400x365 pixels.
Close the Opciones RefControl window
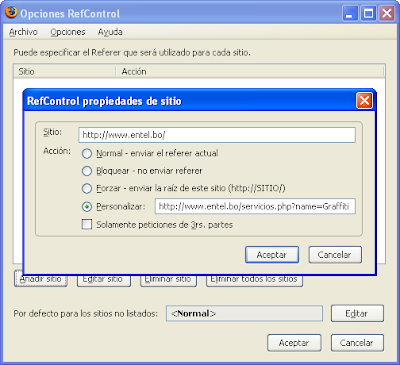pos(387,14)
